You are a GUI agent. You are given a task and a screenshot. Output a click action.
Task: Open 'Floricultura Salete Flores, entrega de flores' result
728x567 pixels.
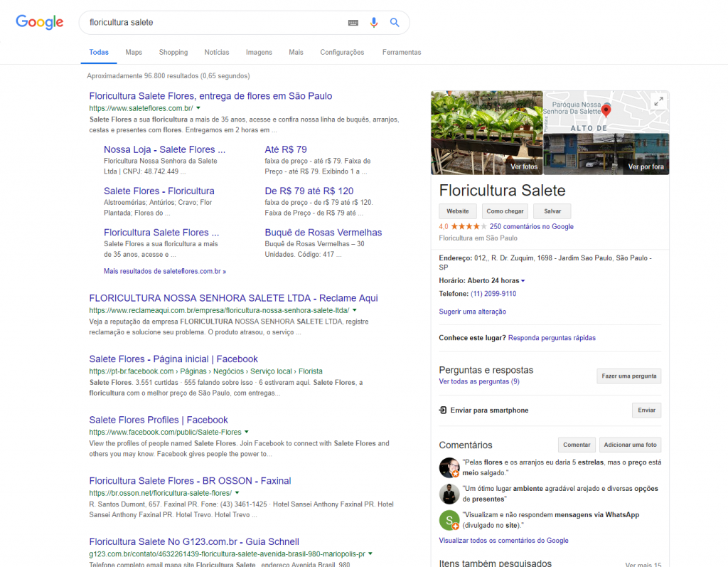[210, 96]
